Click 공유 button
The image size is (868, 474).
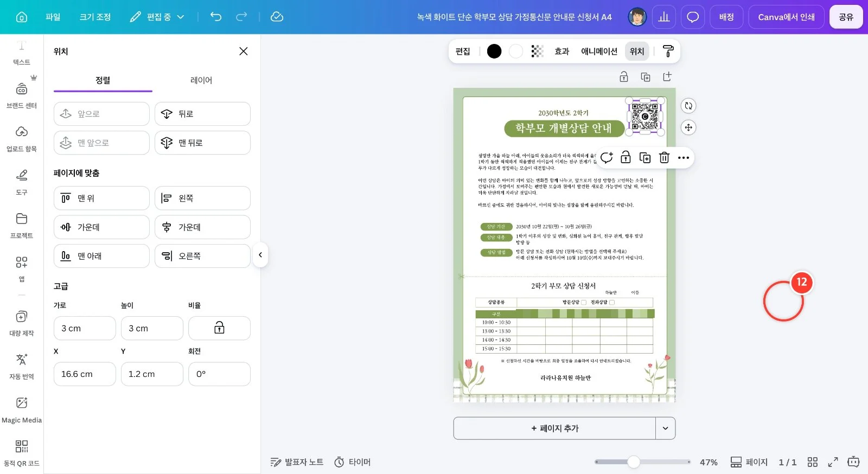click(x=846, y=17)
